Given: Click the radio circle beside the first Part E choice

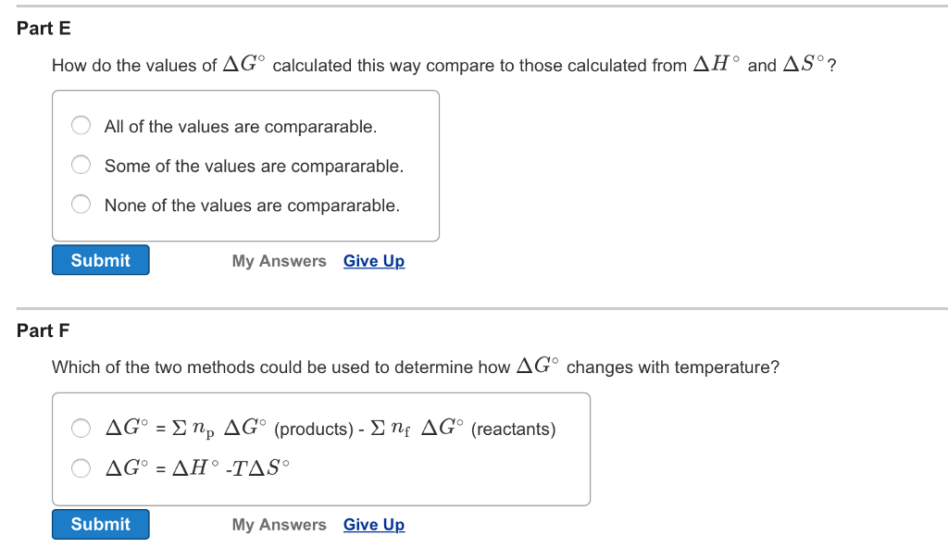Looking at the screenshot, I should pyautogui.click(x=81, y=125).
